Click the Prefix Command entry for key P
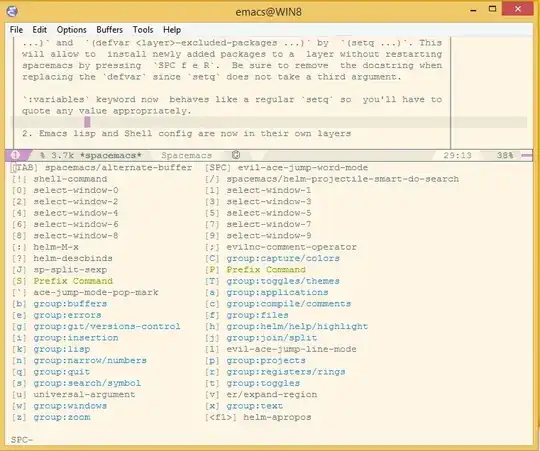This screenshot has height=451, width=540. click(266, 270)
